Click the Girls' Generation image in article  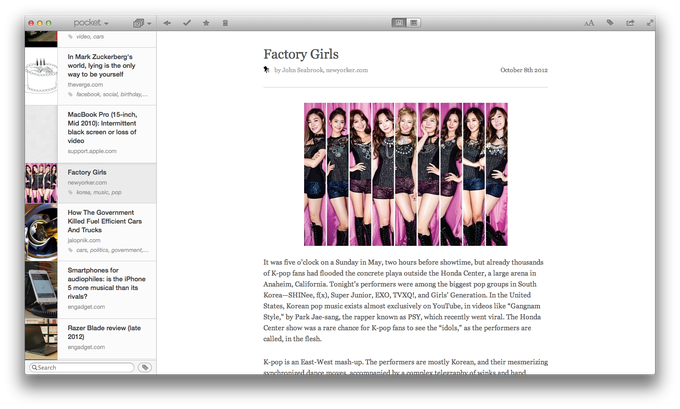point(406,174)
